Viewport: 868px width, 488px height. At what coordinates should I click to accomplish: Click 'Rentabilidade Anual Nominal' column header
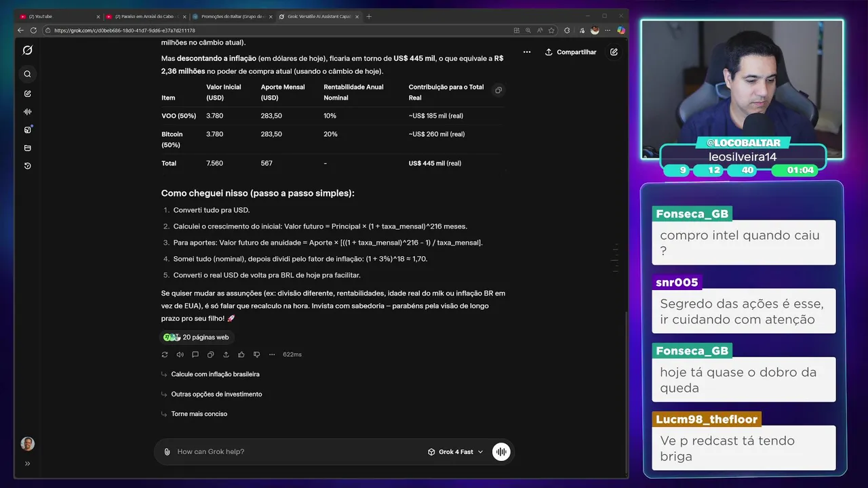coord(353,92)
